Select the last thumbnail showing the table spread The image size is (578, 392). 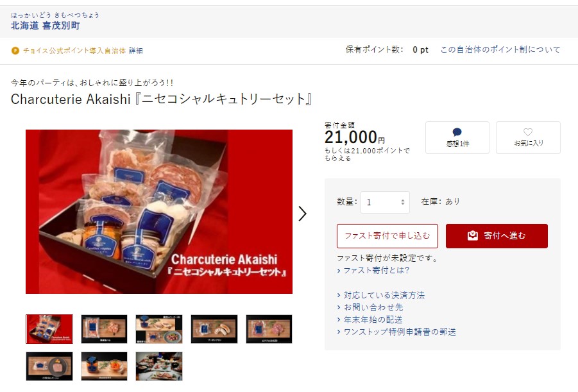[x=159, y=366]
